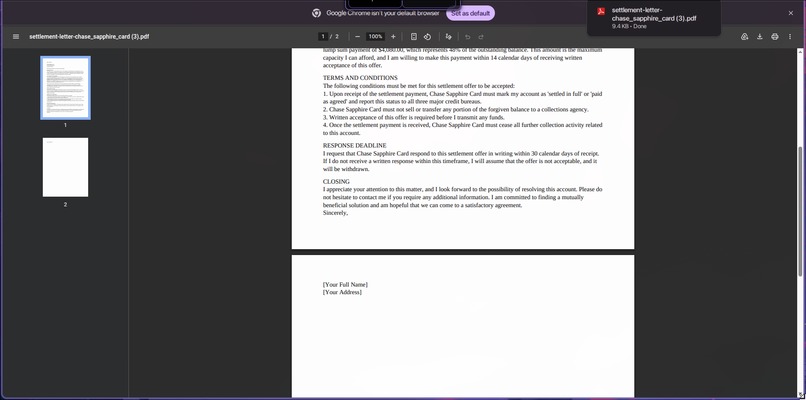The height and width of the screenshot is (400, 806).
Task: Click the undo arrow in toolbar
Action: pyautogui.click(x=467, y=37)
